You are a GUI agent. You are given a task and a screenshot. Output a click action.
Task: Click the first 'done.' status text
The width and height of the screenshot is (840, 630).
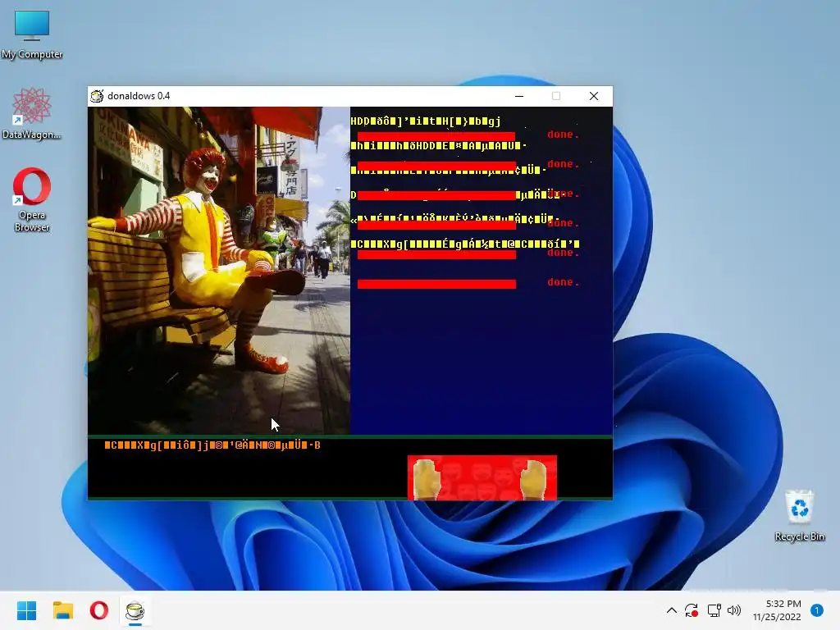tap(563, 135)
